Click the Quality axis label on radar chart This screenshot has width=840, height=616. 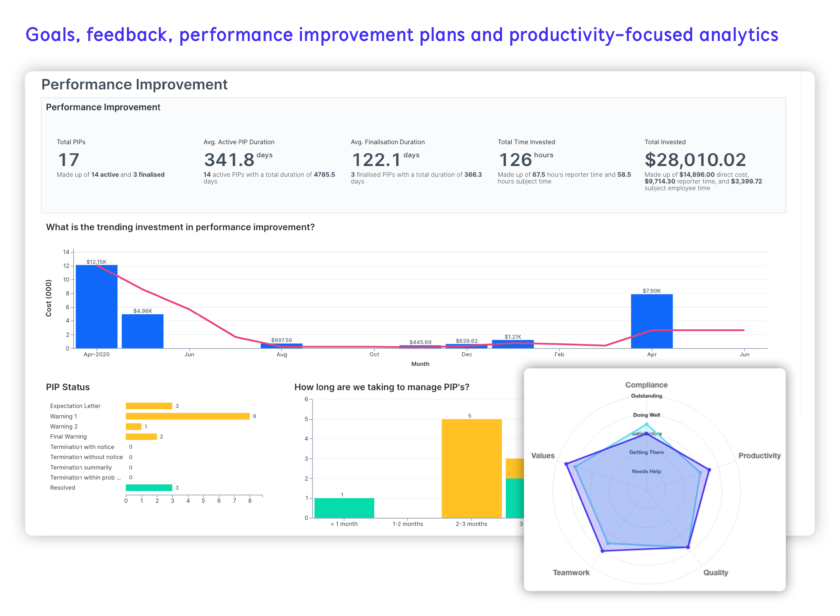[715, 573]
